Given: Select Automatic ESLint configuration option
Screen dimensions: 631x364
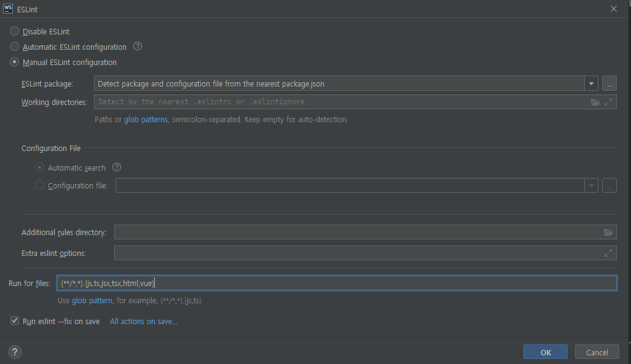Looking at the screenshot, I should (15, 47).
